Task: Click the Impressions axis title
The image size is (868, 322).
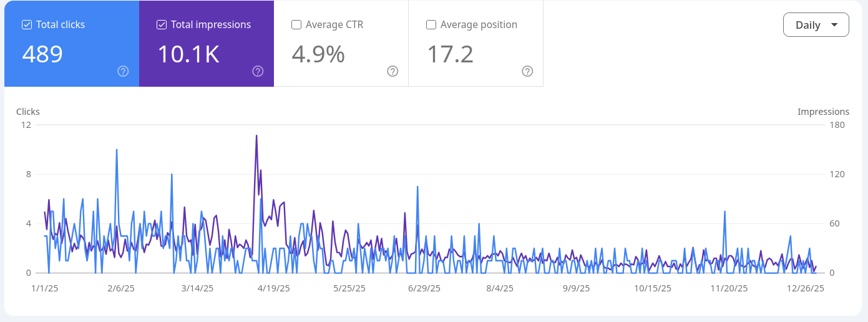Action: pos(823,112)
